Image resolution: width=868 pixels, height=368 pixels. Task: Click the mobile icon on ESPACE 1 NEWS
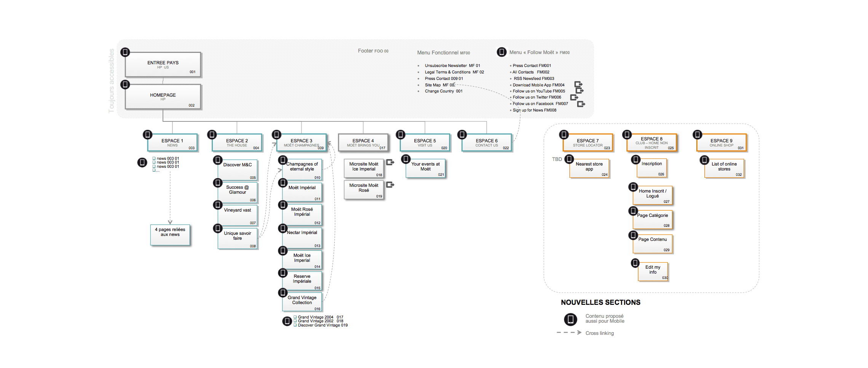pos(148,135)
